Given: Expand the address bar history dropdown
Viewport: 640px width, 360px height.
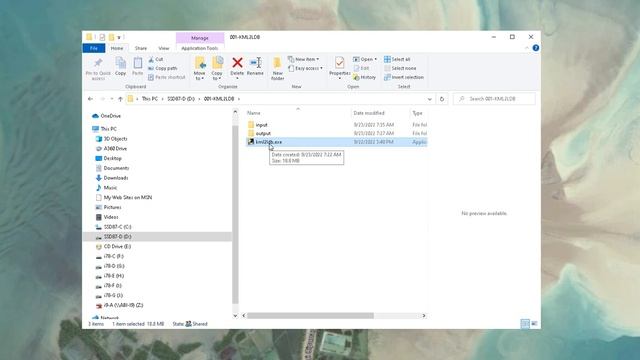Looking at the screenshot, I should pos(429,99).
